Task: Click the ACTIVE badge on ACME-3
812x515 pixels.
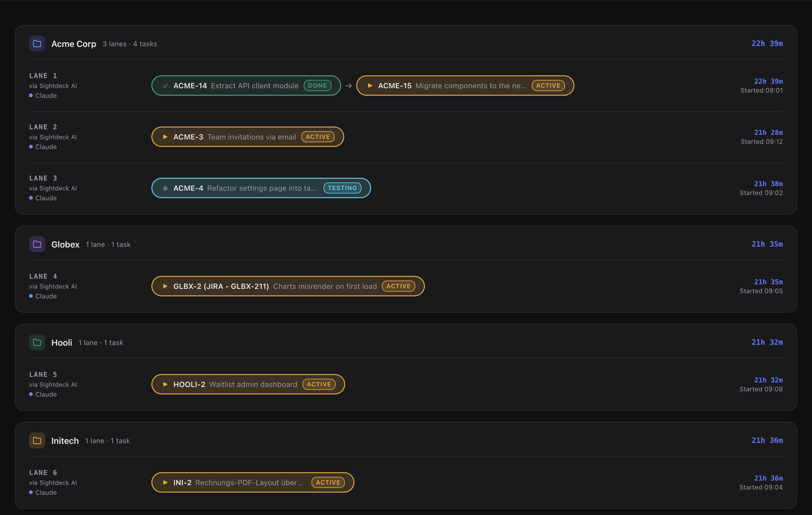Action: point(318,137)
